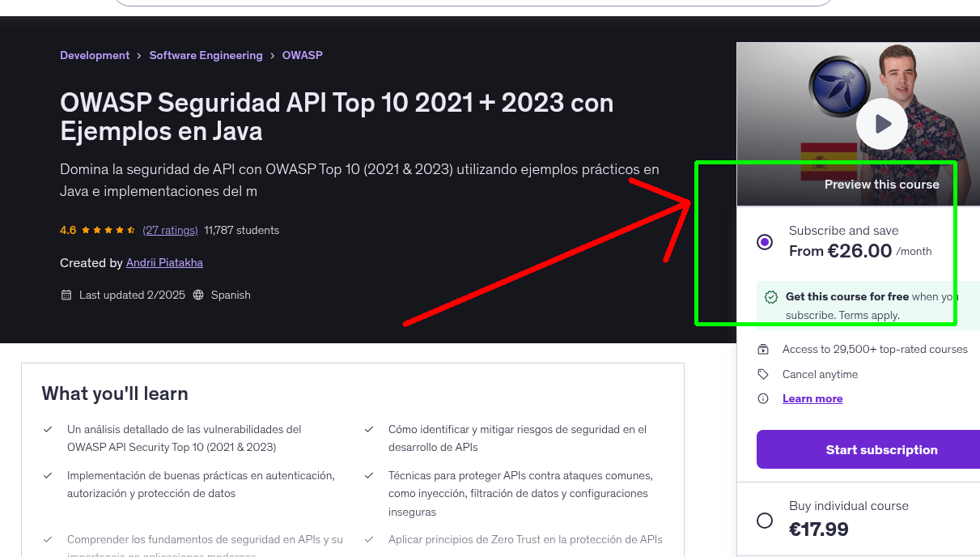Click the Last updated 2/2025 text
The image size is (980, 557).
(132, 295)
